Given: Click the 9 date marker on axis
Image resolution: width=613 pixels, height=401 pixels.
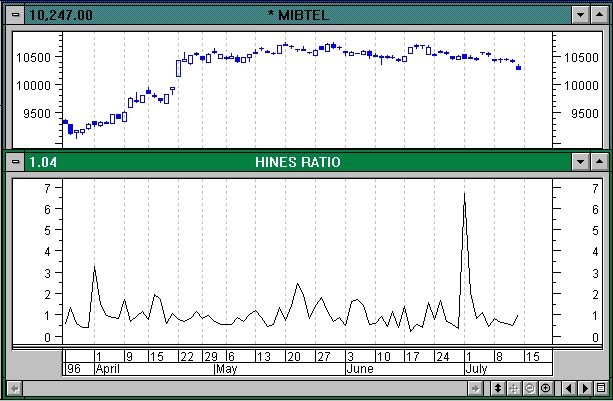Looking at the screenshot, I should (x=129, y=356).
